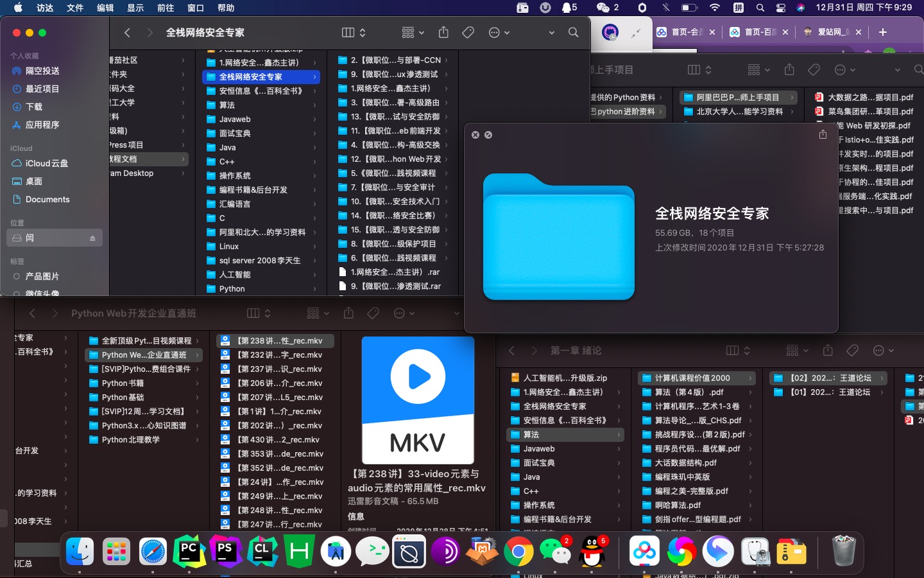Select 大数据之路…据项目.pdf in 上手项目 window

[864, 98]
